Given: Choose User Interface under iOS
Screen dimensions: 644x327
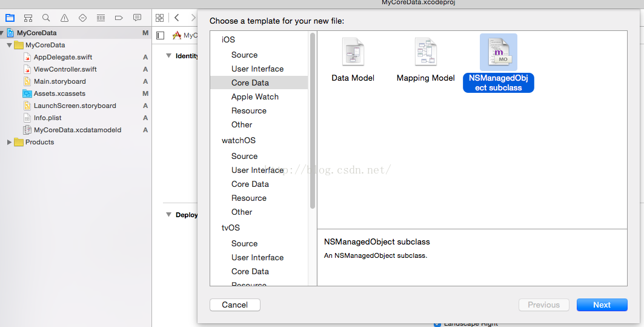Looking at the screenshot, I should [257, 69].
